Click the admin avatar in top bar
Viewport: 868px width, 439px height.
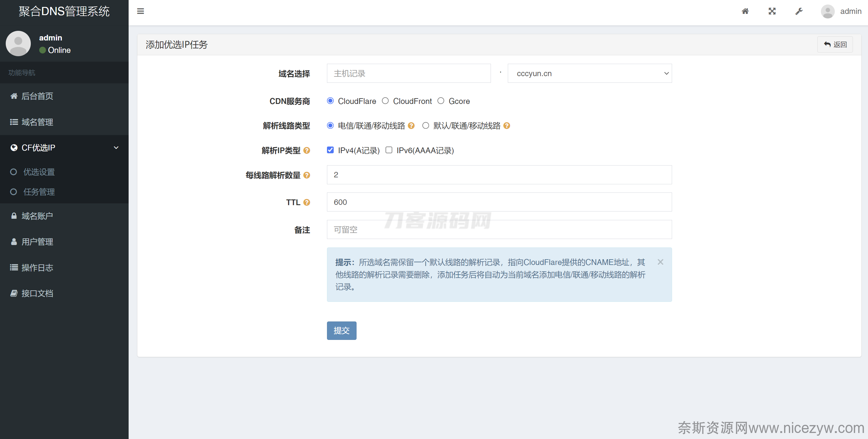tap(828, 11)
